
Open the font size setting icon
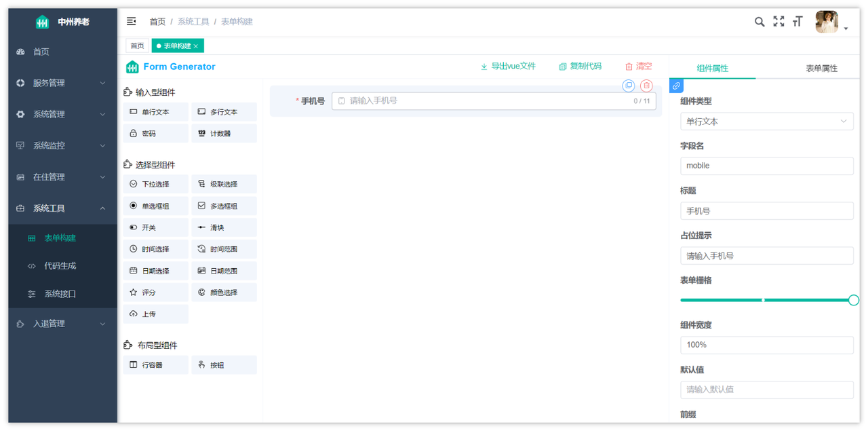point(797,22)
